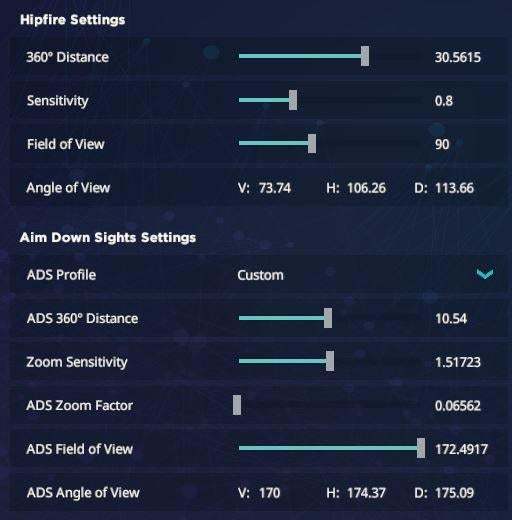512x520 pixels.
Task: Click the hipfire Sensitivity slider handle
Action: pos(293,100)
